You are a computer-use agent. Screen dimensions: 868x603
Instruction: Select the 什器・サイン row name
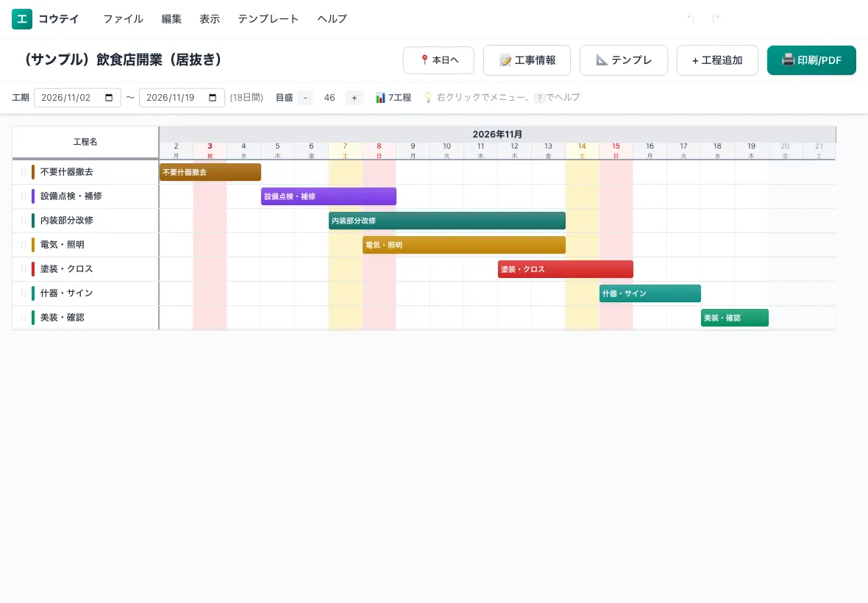(x=66, y=293)
